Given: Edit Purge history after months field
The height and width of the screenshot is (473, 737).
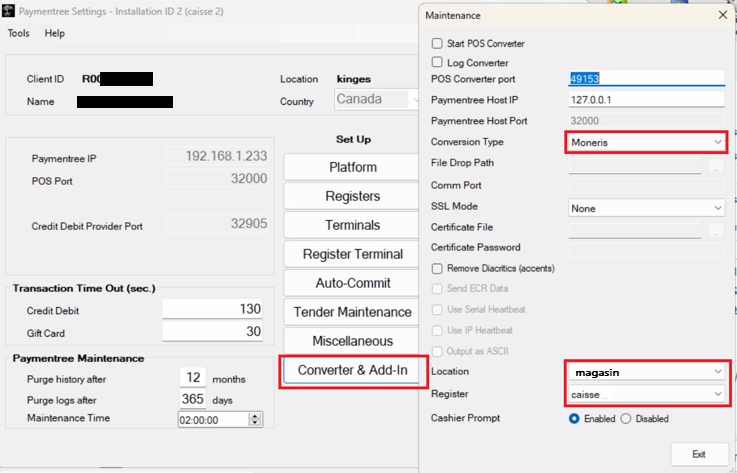Looking at the screenshot, I should [193, 377].
